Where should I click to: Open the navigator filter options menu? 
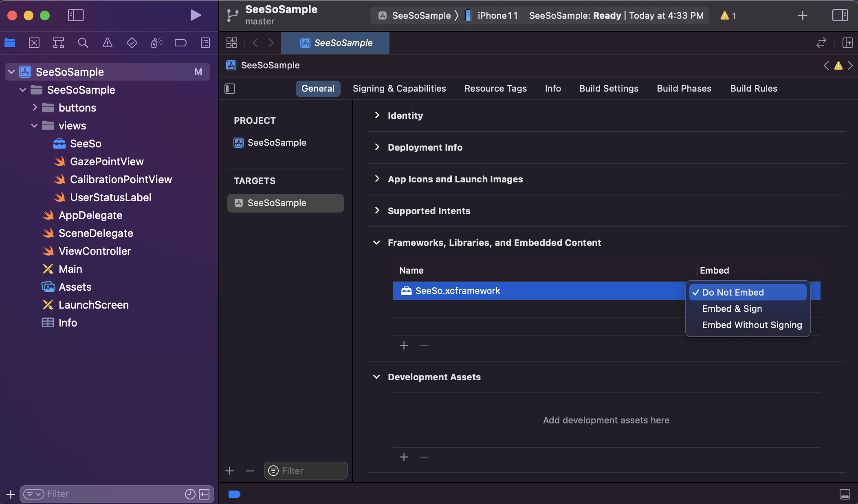tap(33, 494)
